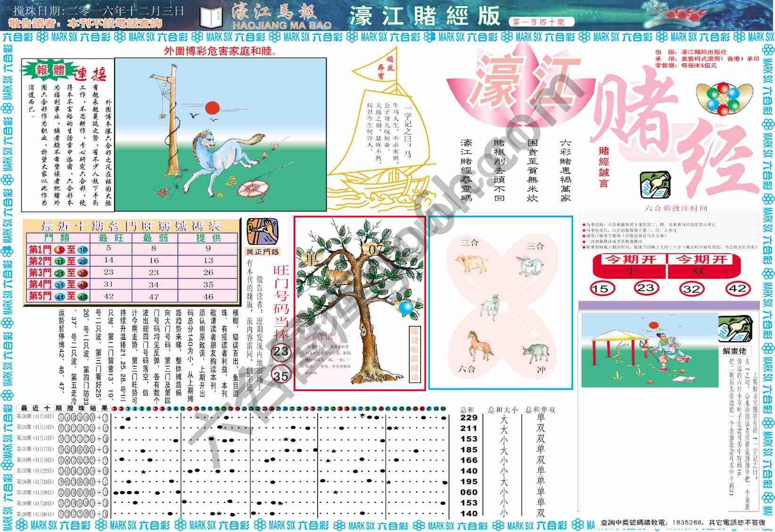This screenshot has height=532, width=775.
Task: Click the 第1門 row in the table
Action: pos(132,249)
